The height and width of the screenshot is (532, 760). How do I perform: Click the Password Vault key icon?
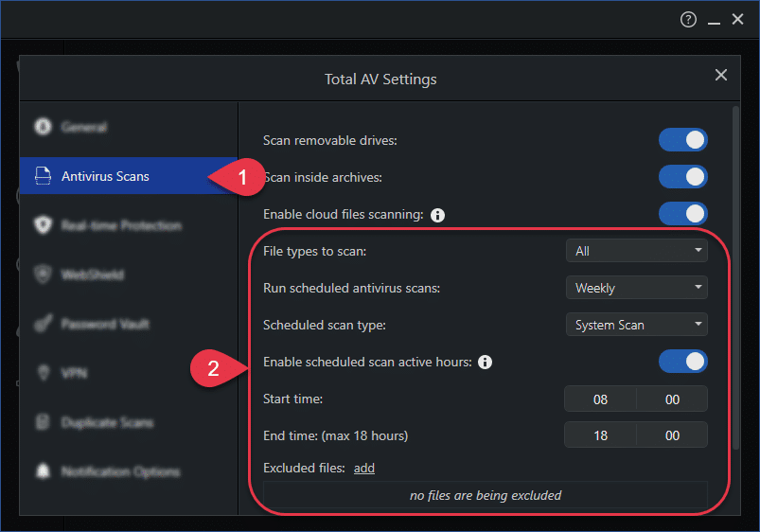pos(44,324)
